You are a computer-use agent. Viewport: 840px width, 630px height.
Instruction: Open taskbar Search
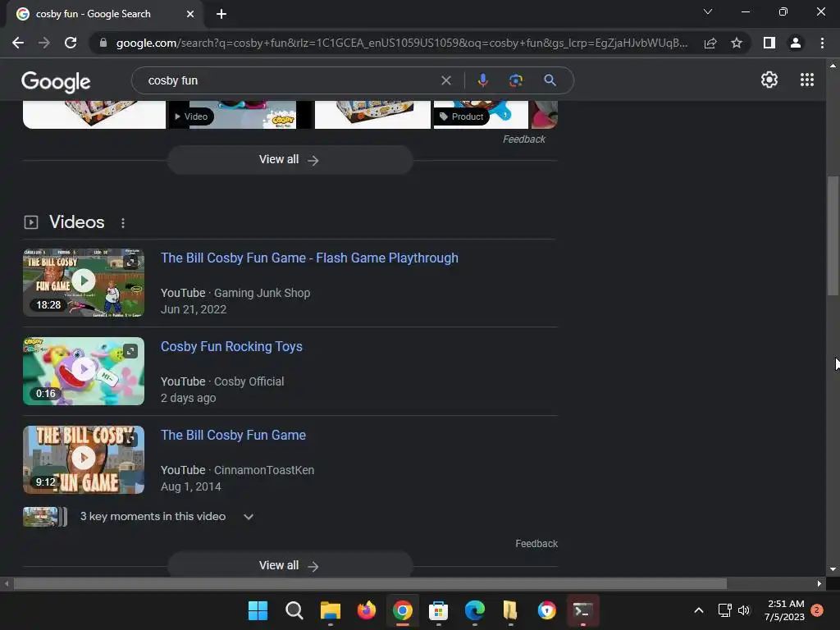pos(294,610)
